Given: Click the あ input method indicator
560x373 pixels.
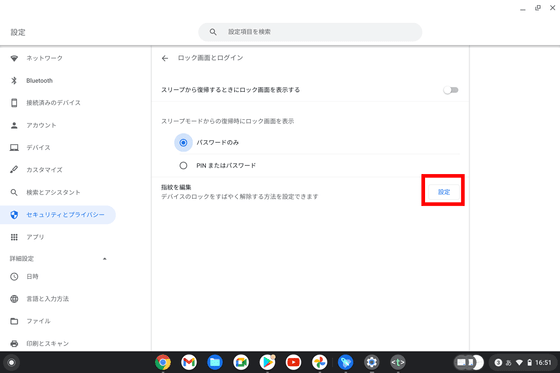Looking at the screenshot, I should [x=509, y=363].
